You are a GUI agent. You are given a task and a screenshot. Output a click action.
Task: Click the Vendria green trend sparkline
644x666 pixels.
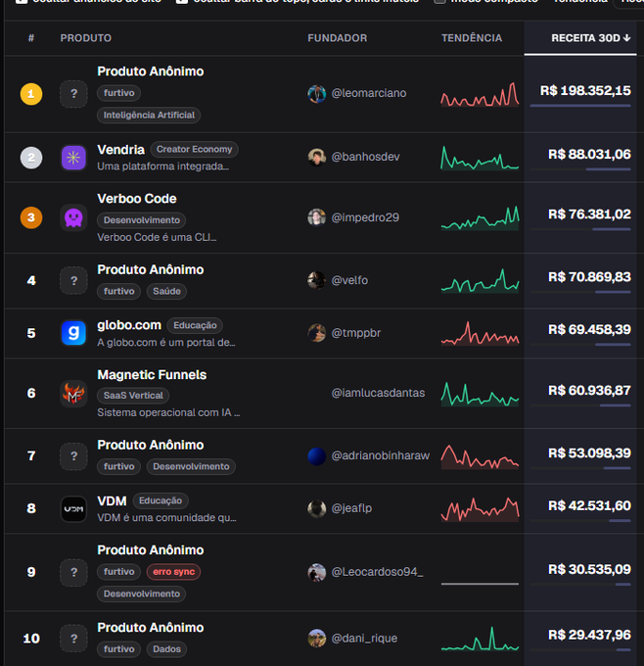[480, 158]
